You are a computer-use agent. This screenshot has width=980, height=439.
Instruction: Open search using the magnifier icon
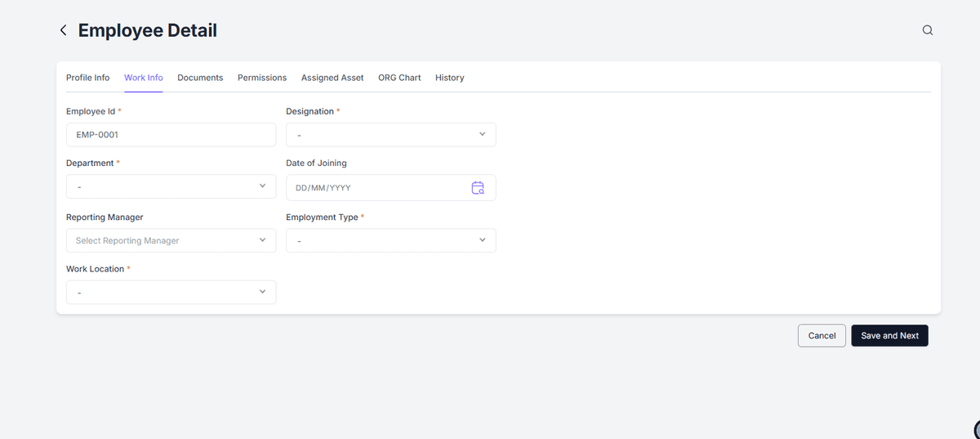927,30
